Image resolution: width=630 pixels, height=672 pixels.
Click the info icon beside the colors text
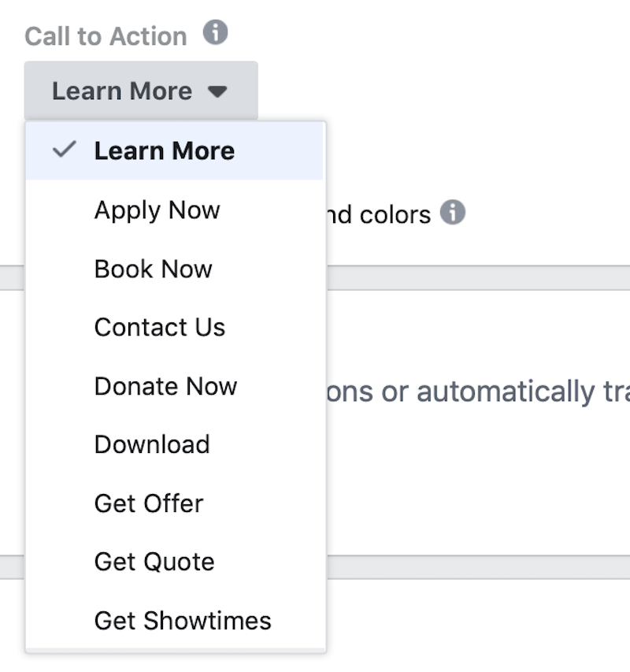tap(454, 213)
